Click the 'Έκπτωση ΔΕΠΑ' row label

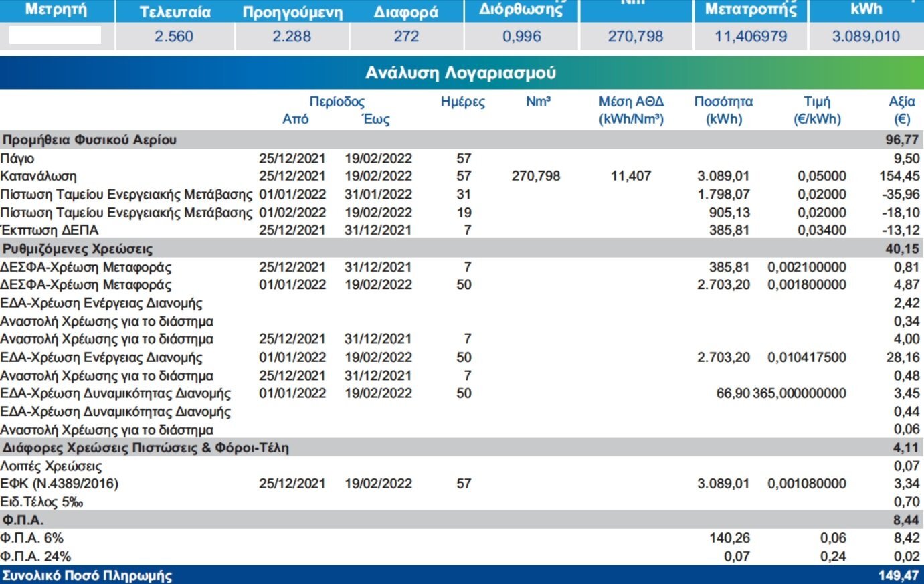pos(50,230)
